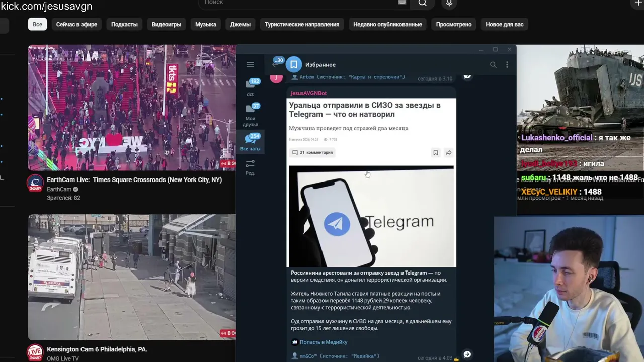Image resolution: width=644 pixels, height=362 pixels.
Task: Filter YouTube by Туристические направления
Action: tap(302, 24)
